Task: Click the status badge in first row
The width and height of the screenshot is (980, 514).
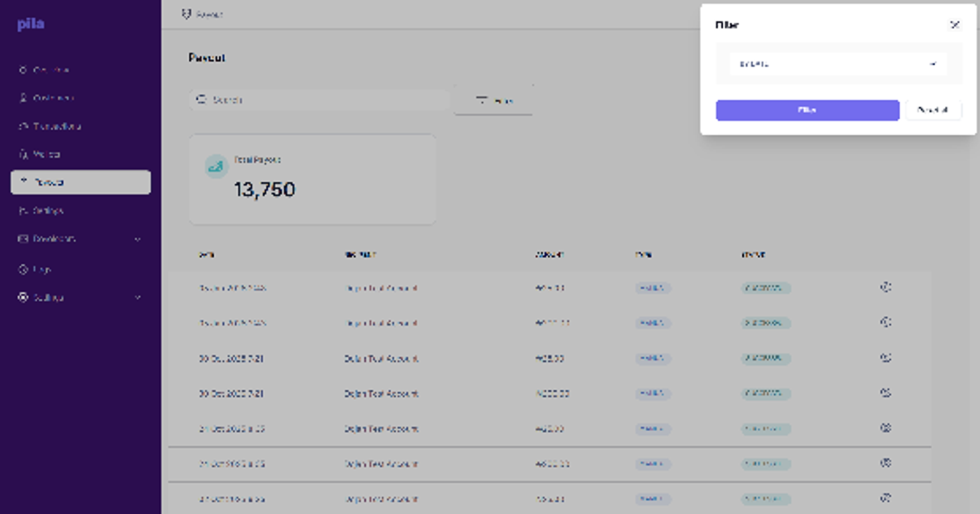Action: (766, 288)
